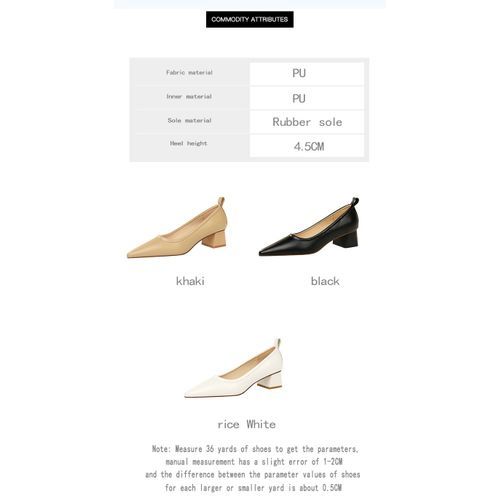Click the note line mentioning 0.5CM

click(x=253, y=488)
